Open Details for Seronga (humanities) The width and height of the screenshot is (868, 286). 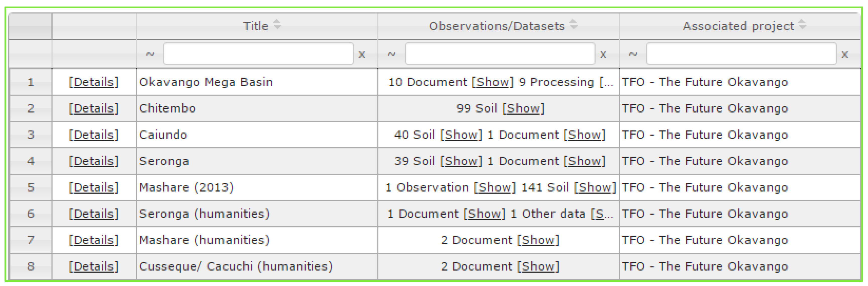(94, 213)
